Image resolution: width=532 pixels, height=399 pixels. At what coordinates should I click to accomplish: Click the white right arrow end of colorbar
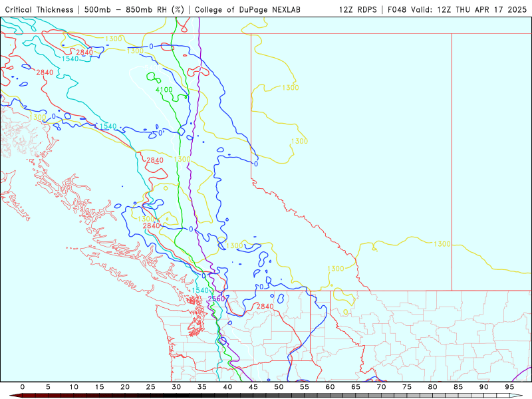pyautogui.click(x=517, y=396)
